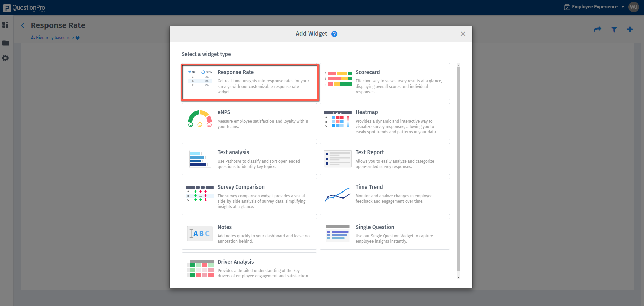Click the Single Question widget icon
The height and width of the screenshot is (306, 644).
pos(338,234)
